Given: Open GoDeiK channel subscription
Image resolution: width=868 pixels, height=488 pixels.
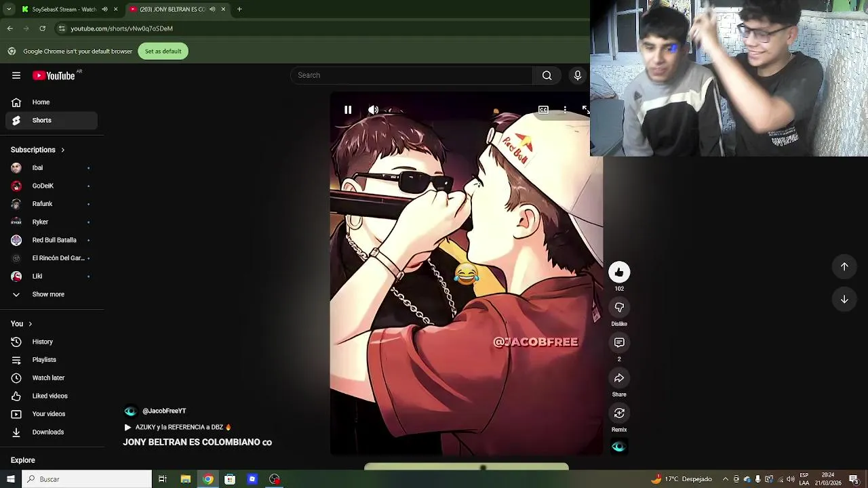Looking at the screenshot, I should (x=52, y=186).
